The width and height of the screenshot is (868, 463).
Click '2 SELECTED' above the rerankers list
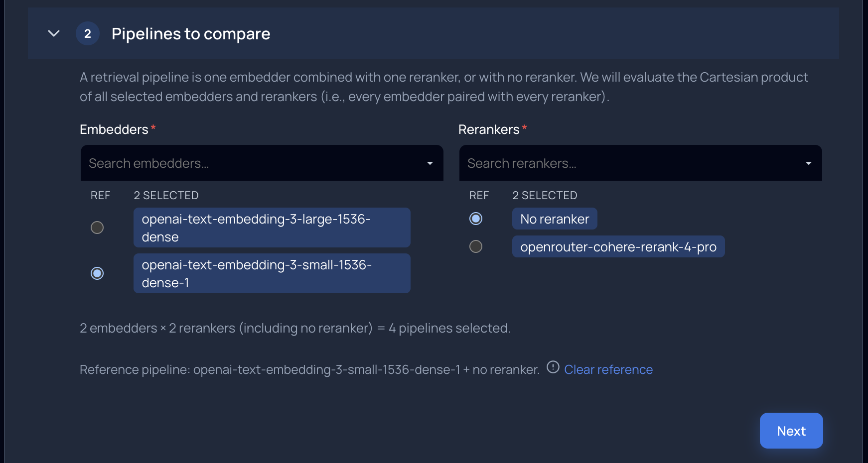click(545, 195)
